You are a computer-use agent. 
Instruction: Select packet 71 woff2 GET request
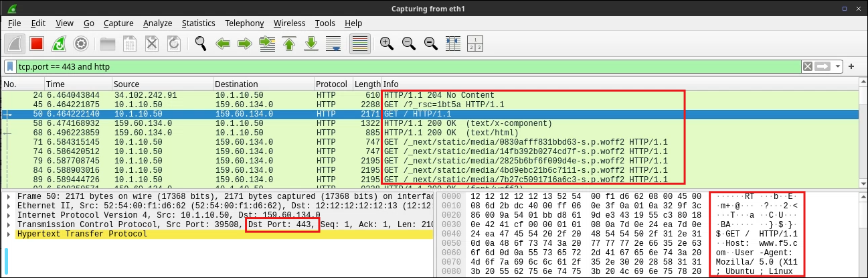(432, 142)
